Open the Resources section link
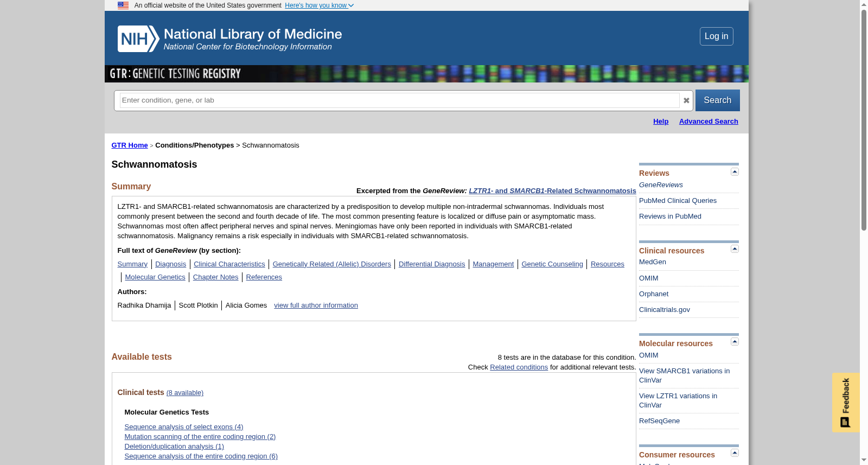 pyautogui.click(x=608, y=264)
